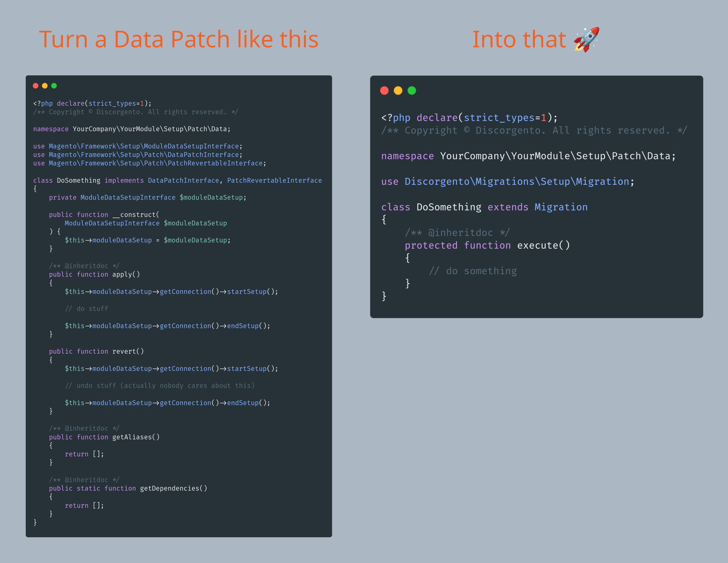Click the 'Discorgento\Migrations\Setup\Migration' use statement
This screenshot has width=728, height=563.
pyautogui.click(x=517, y=182)
